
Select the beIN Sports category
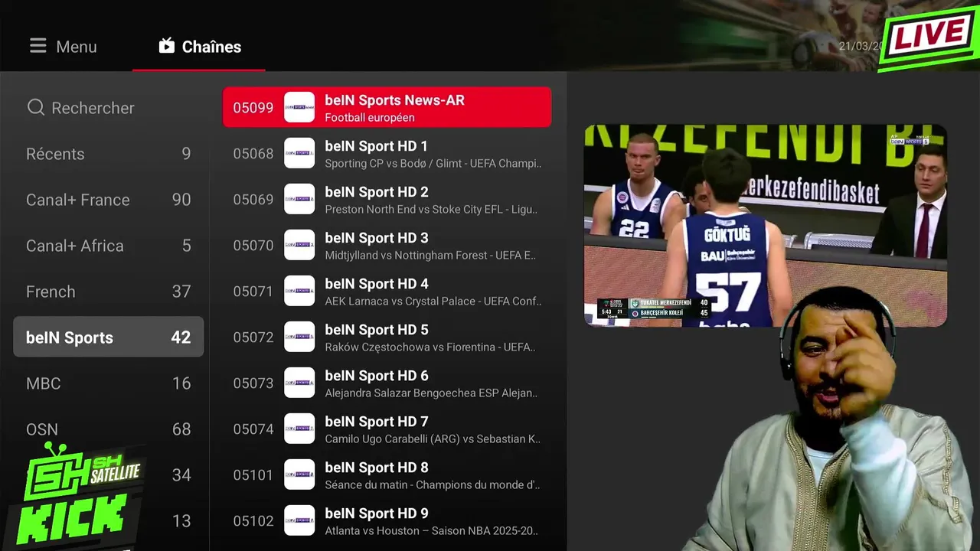(x=108, y=337)
